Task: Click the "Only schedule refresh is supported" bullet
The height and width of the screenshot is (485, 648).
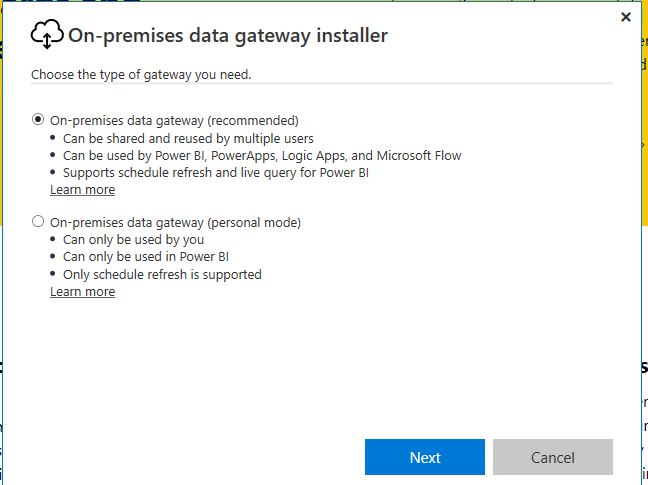Action: tap(162, 274)
